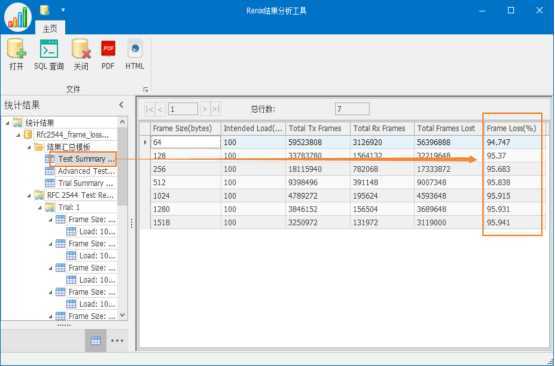Select the cell with frame size 128
Screen dimensions: 555x366
(186, 156)
